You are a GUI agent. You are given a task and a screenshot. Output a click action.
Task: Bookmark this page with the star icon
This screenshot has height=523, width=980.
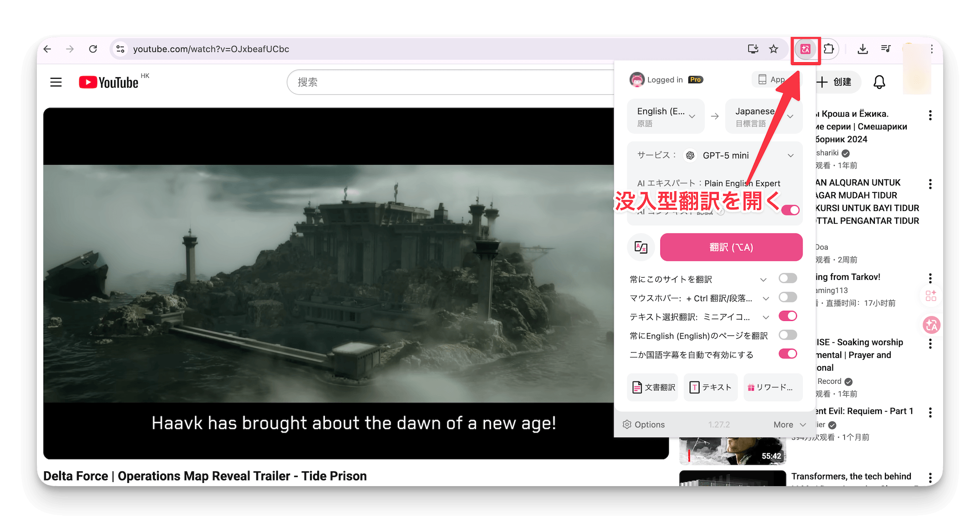[773, 49]
